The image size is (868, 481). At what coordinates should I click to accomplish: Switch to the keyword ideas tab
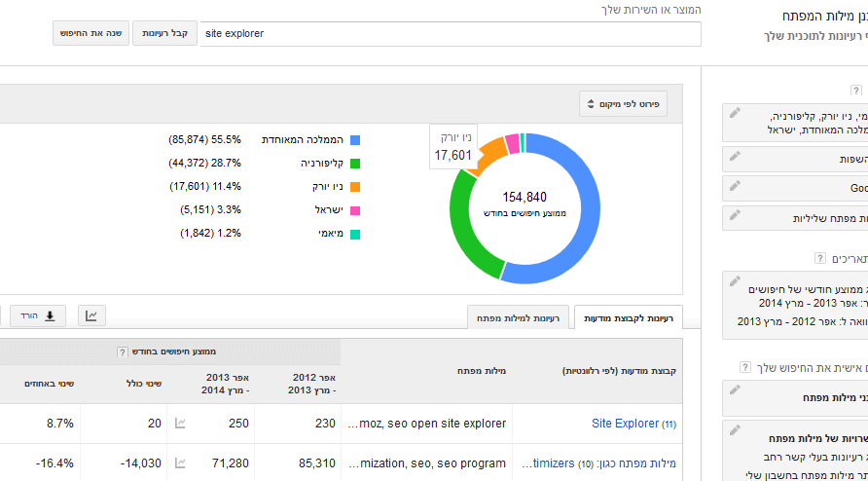pos(518,318)
